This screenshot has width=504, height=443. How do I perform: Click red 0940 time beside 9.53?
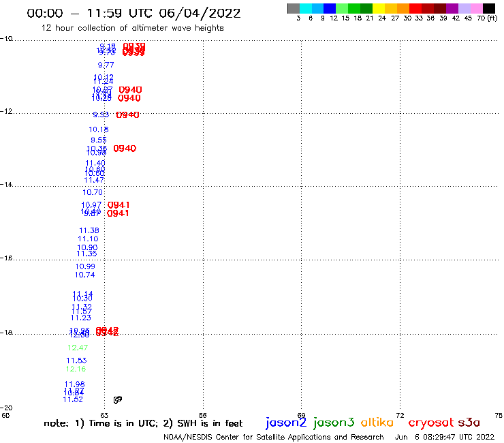coord(127,115)
